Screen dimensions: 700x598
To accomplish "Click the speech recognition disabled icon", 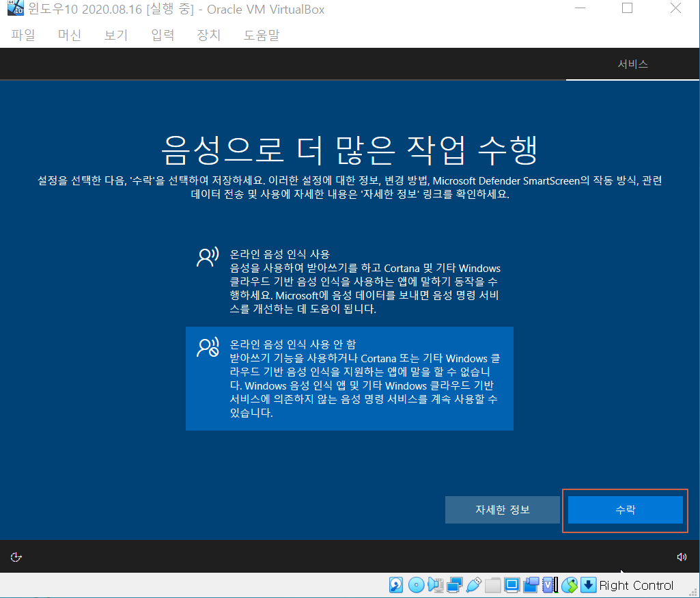I will click(208, 347).
